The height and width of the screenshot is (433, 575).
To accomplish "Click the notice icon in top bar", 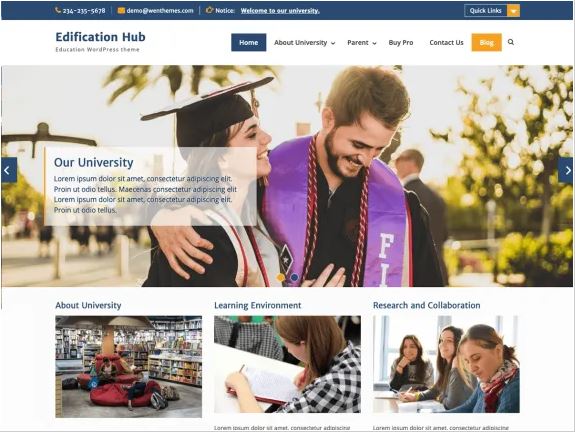I will coord(209,10).
